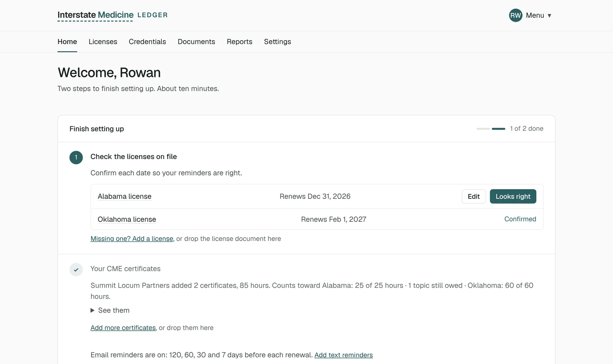613x364 pixels.
Task: Click 'Renews Dec 31, 2026' text
Action: point(315,197)
